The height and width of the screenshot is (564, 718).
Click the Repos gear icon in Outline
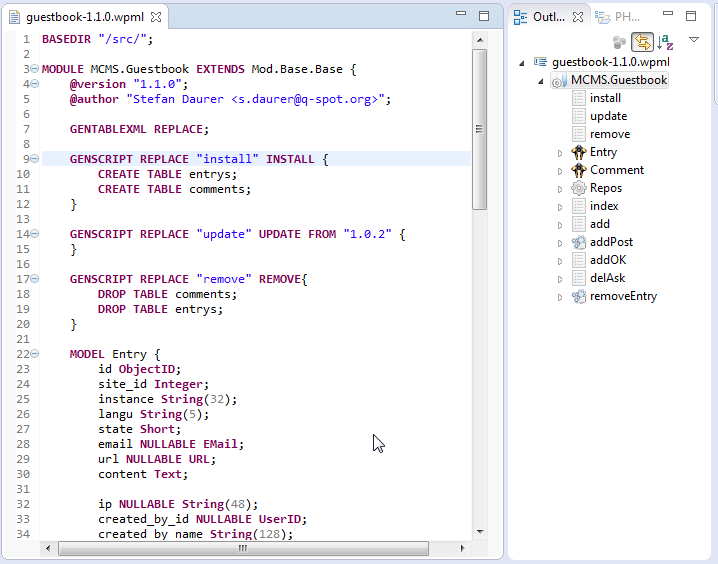[579, 188]
